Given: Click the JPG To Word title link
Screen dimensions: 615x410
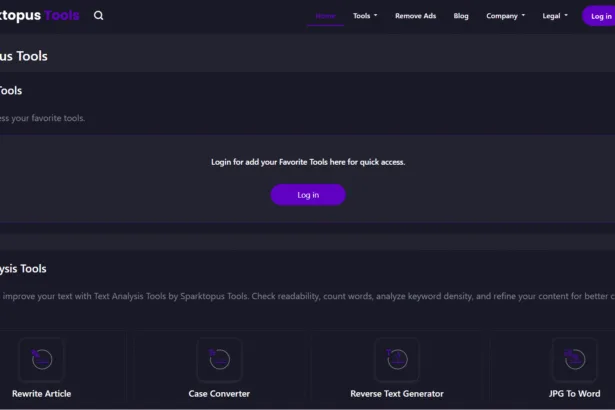Looking at the screenshot, I should (x=575, y=394).
